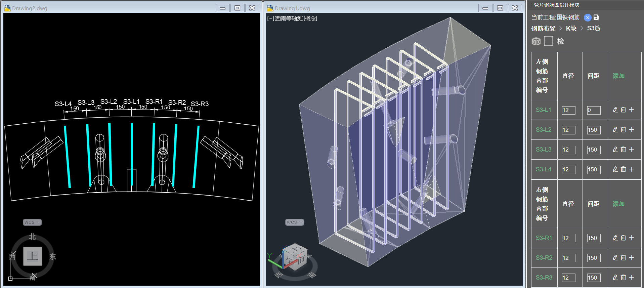Delete the S3-R2 rebar row
This screenshot has height=288, width=644.
coord(623,258)
